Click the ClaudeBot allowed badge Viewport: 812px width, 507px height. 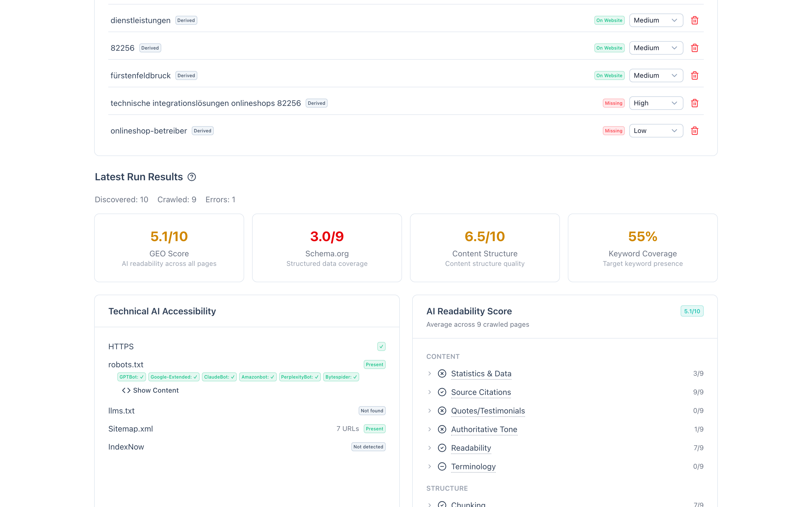219,377
